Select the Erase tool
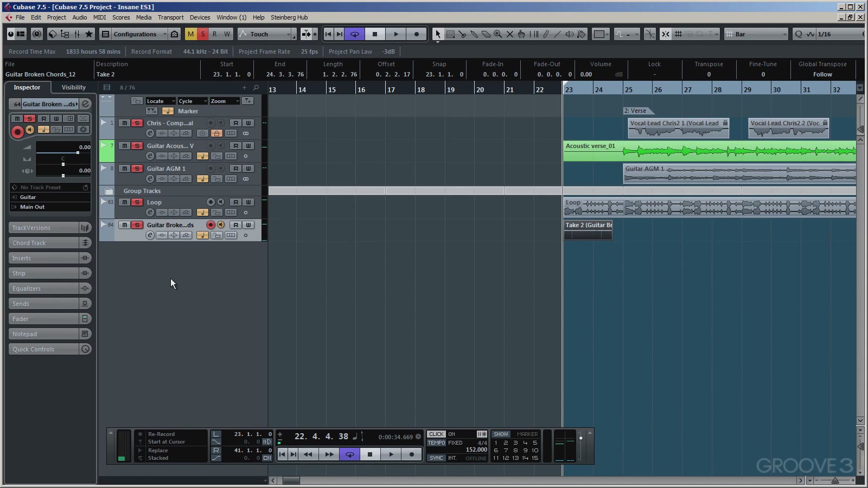 [486, 34]
